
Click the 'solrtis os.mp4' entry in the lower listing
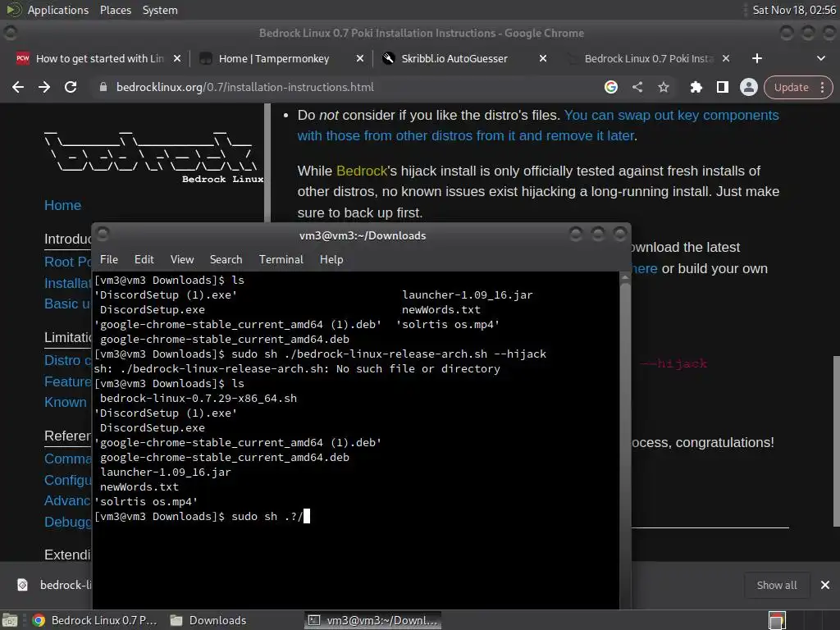coord(146,501)
